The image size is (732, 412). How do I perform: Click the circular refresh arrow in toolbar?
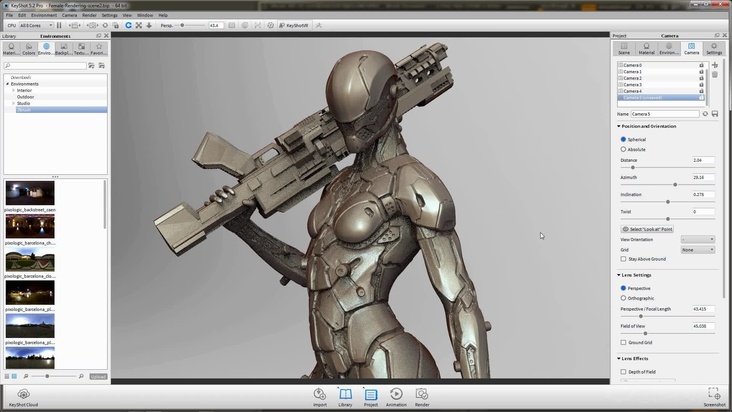tap(128, 25)
